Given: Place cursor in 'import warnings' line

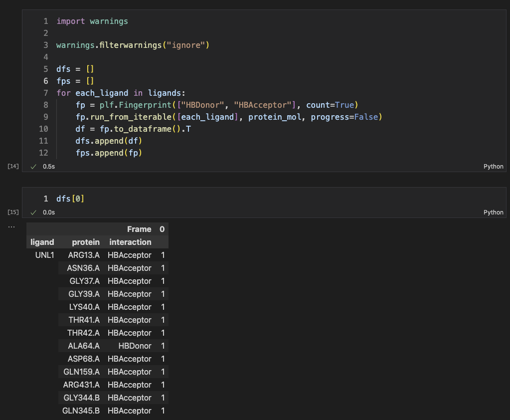Looking at the screenshot, I should pyautogui.click(x=92, y=21).
